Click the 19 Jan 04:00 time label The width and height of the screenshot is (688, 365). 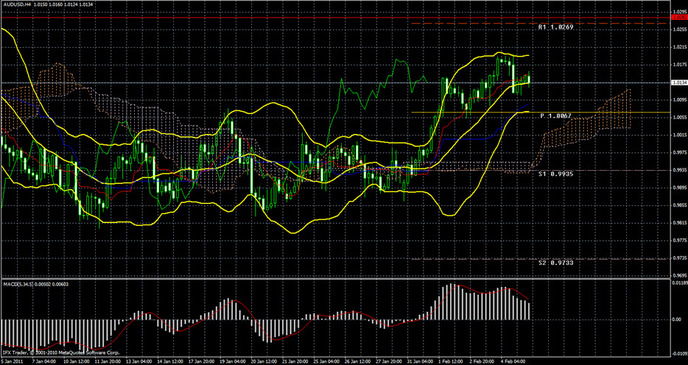pos(228,362)
